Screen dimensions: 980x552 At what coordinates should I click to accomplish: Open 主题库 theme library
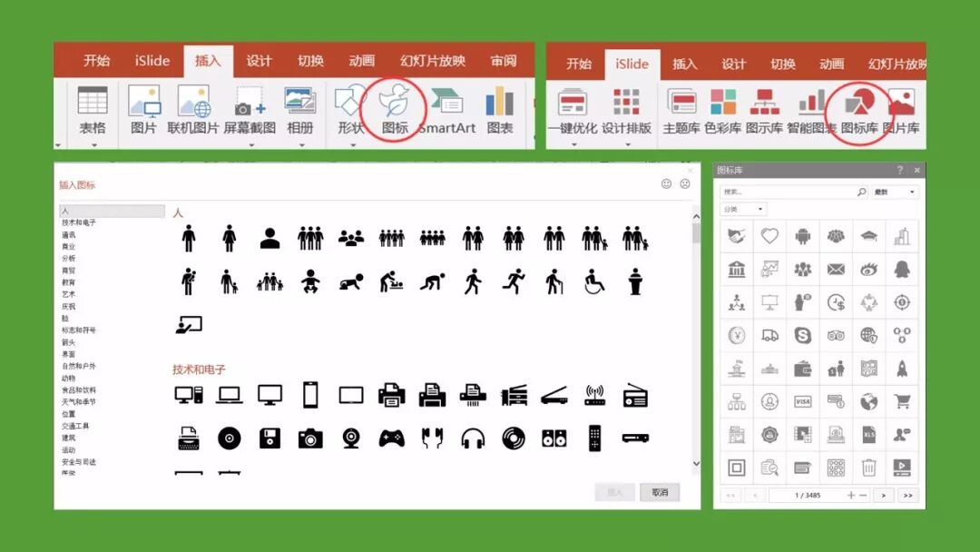681,112
